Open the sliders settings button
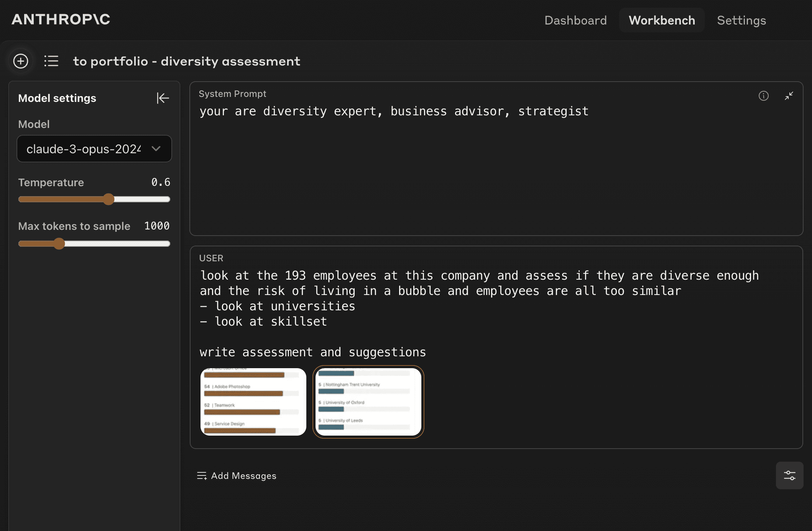The image size is (812, 531). point(789,475)
